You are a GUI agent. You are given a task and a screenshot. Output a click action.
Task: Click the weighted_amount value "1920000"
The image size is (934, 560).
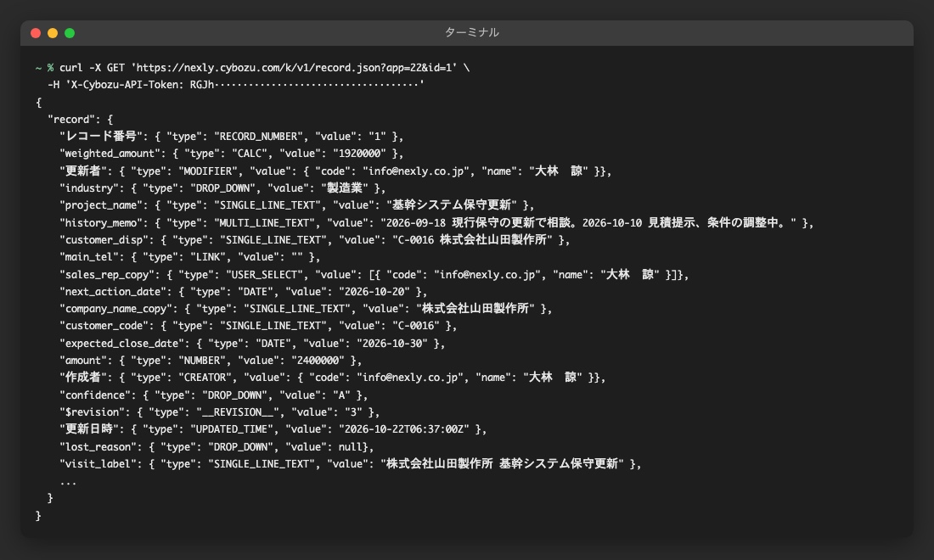click(x=359, y=154)
